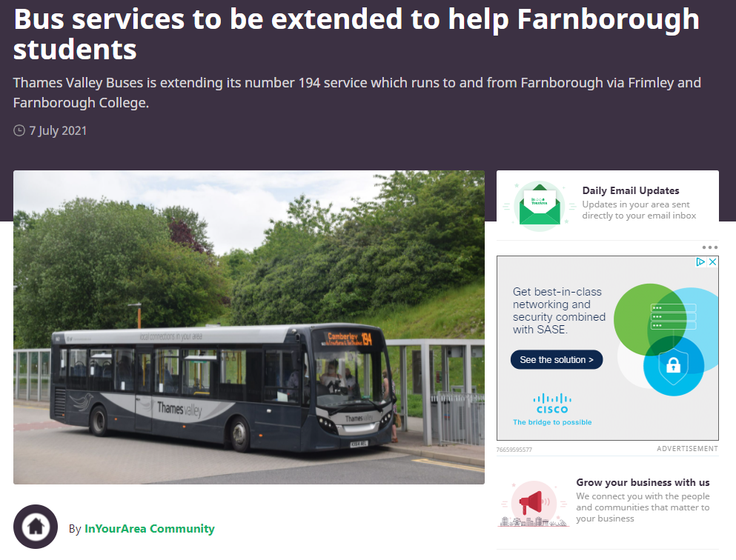Click the green envelope email icon

pyautogui.click(x=540, y=206)
